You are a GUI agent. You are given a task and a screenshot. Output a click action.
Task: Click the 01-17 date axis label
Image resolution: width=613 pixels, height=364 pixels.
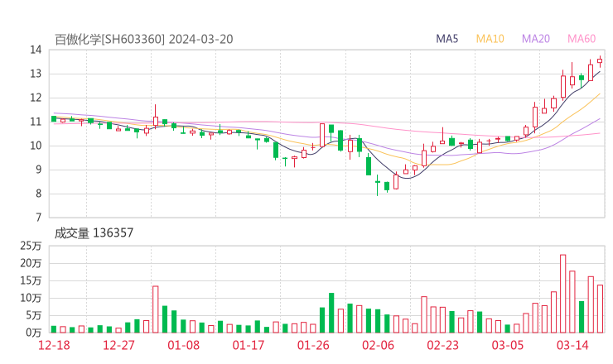[249, 345]
